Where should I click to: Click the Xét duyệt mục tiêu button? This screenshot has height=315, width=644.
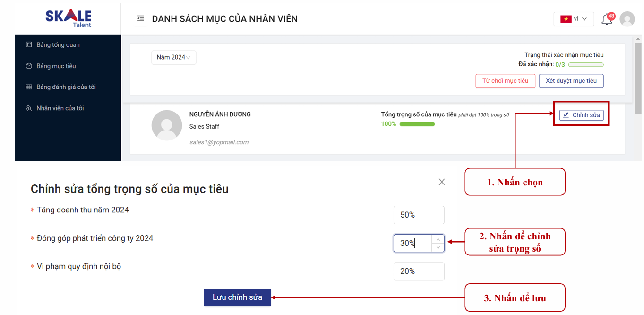[571, 81]
